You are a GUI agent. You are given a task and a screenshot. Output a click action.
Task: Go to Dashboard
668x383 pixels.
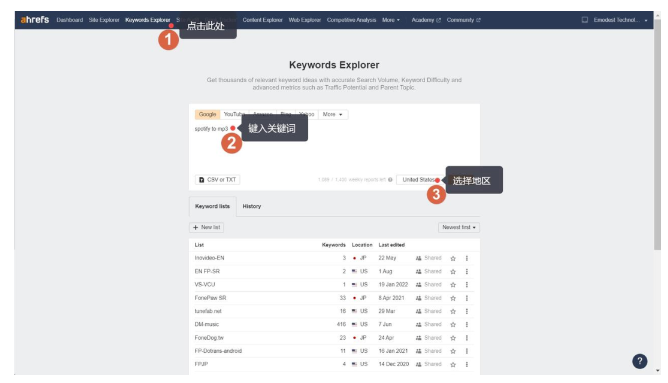point(69,20)
